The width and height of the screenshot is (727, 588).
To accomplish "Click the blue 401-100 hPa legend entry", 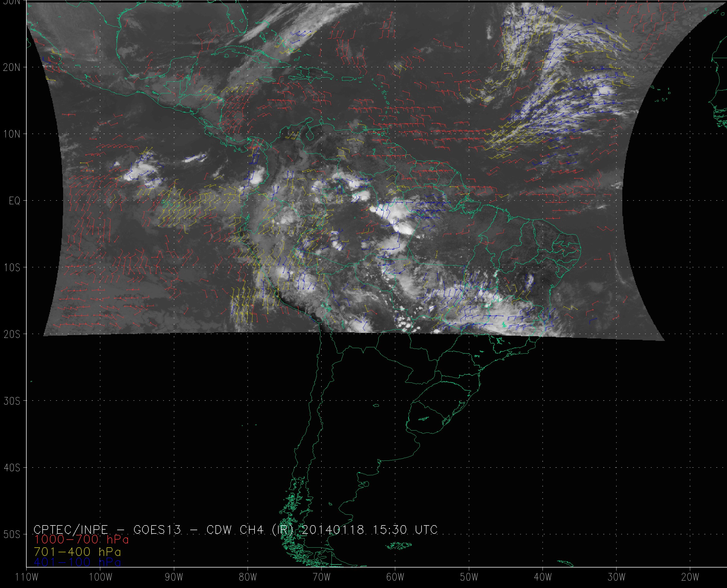I will pos(77,562).
